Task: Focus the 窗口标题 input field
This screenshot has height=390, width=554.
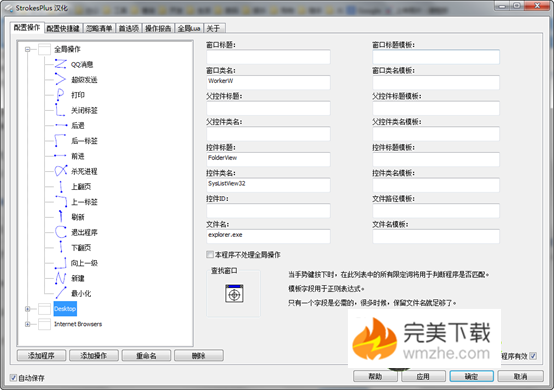Action: point(268,57)
